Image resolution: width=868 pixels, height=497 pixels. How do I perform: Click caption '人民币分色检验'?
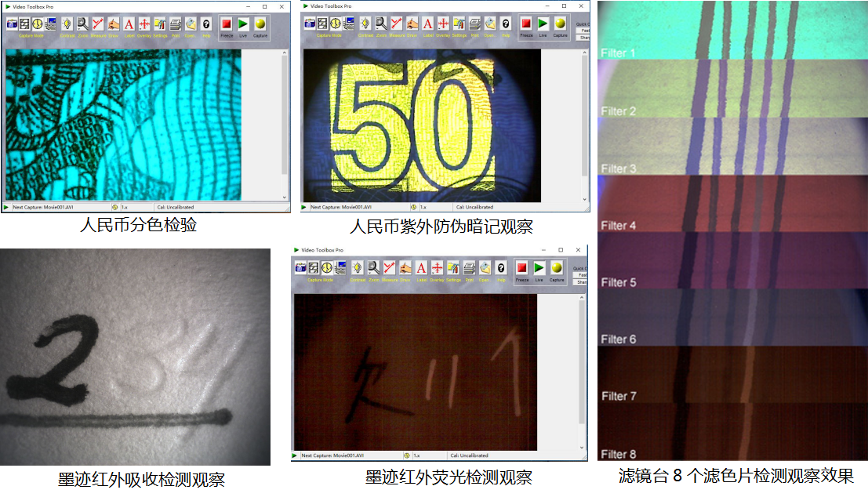coord(138,225)
